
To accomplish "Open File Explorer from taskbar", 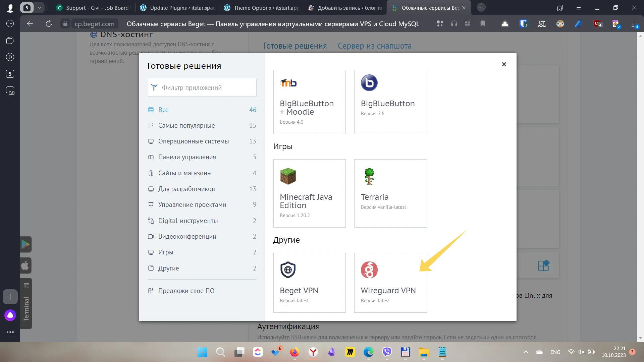I will click(424, 352).
